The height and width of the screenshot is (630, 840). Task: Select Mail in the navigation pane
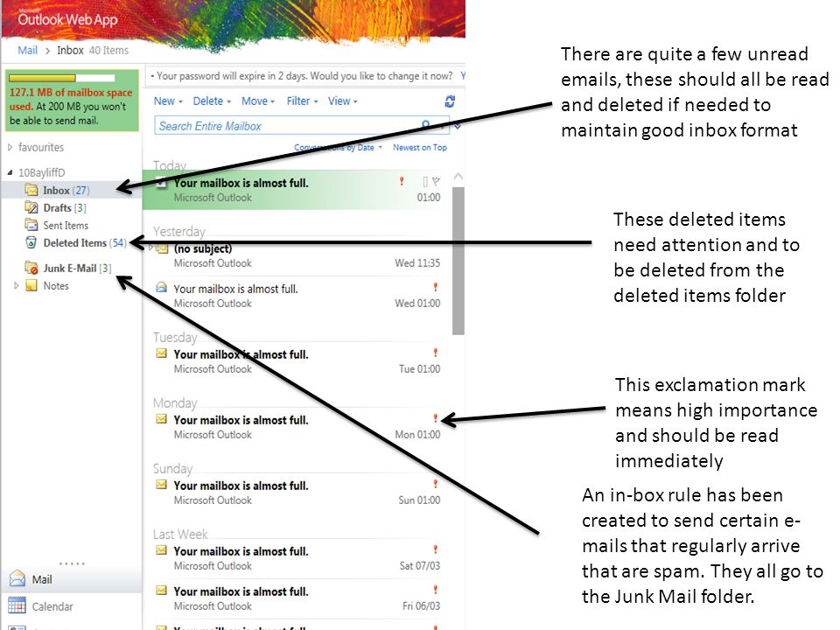click(x=71, y=579)
